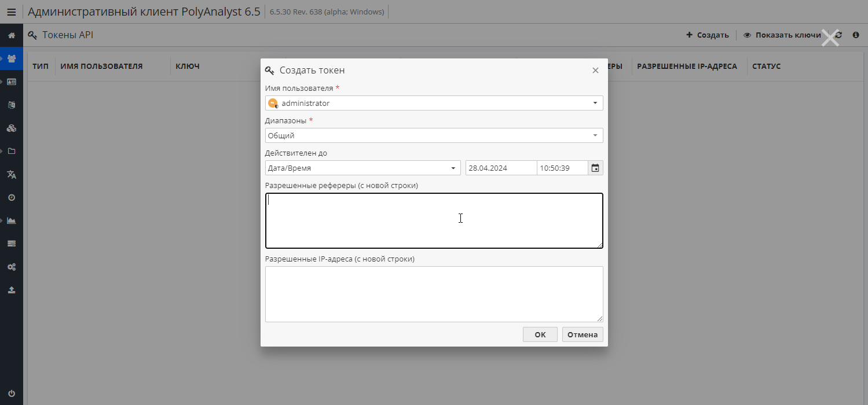Open the server sidebar icon
The image size is (868, 405).
coord(11,244)
